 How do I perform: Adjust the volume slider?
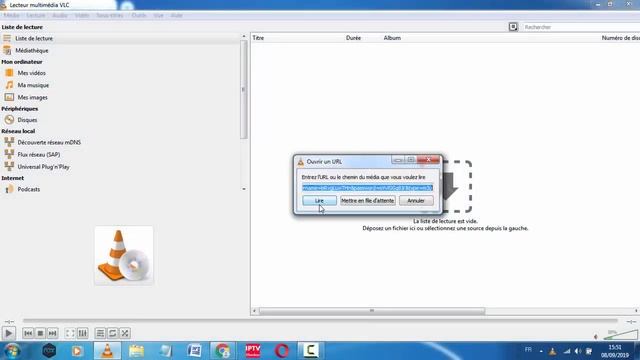620,336
